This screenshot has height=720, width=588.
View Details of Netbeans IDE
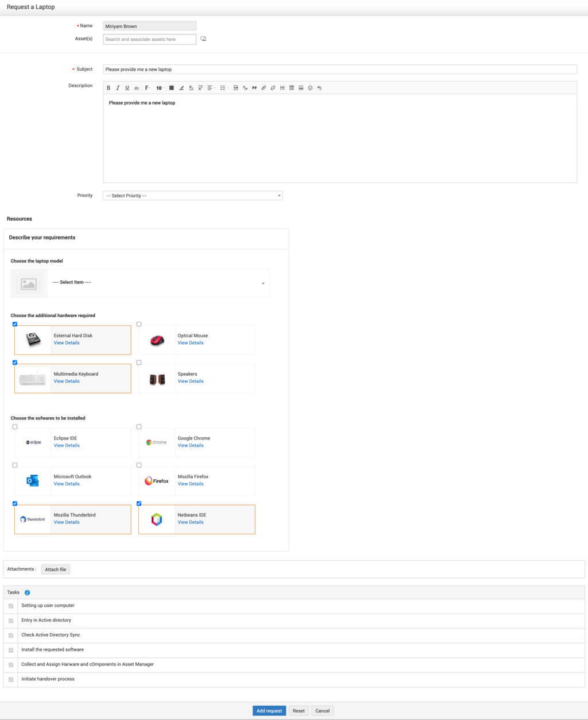pyautogui.click(x=191, y=522)
